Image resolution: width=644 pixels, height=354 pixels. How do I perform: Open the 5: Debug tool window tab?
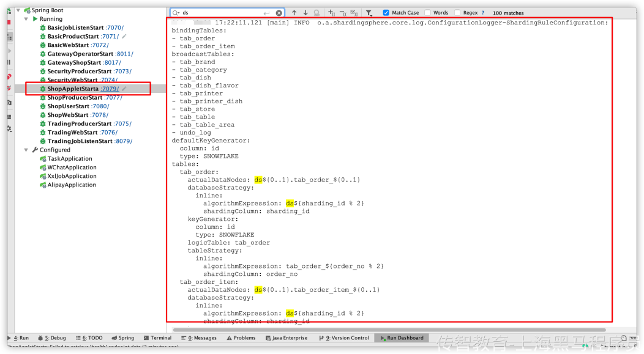pyautogui.click(x=52, y=338)
